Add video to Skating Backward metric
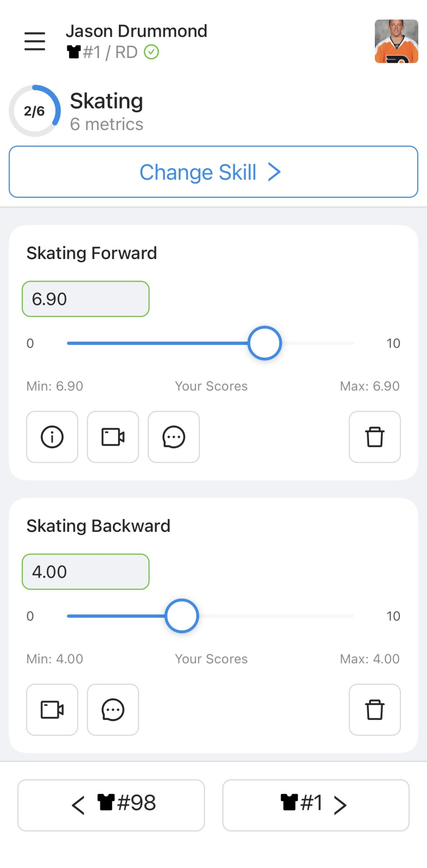This screenshot has width=427, height=868. (x=52, y=709)
